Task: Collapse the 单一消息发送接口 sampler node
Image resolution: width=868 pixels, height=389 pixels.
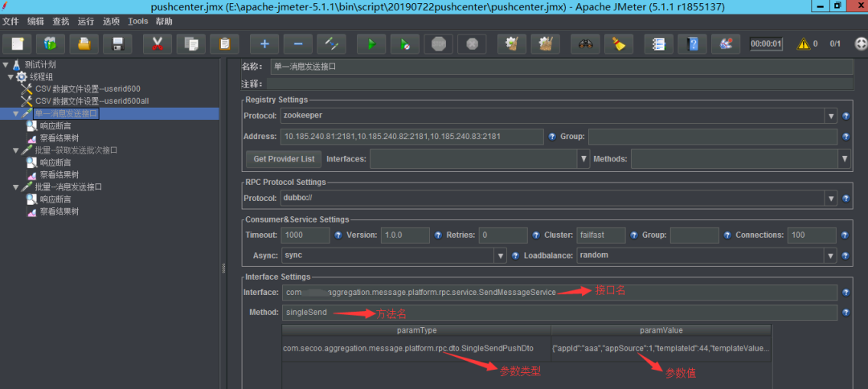Action: point(15,113)
